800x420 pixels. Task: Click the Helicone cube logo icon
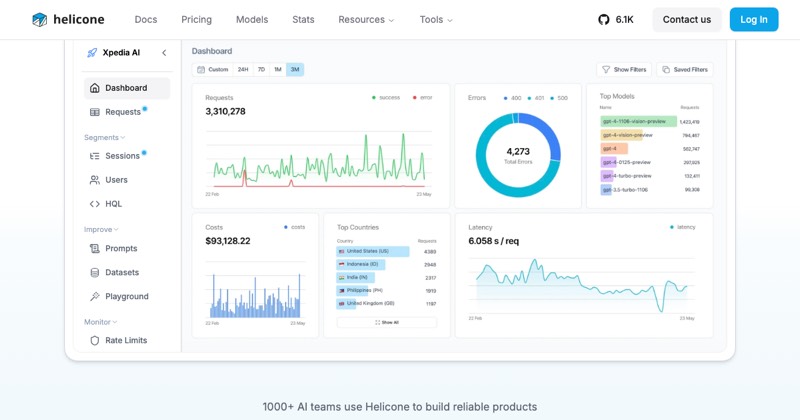tap(39, 20)
